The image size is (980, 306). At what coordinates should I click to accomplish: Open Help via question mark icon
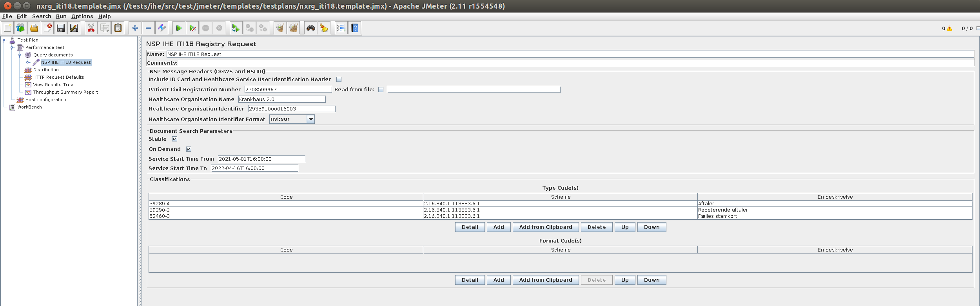coord(355,28)
